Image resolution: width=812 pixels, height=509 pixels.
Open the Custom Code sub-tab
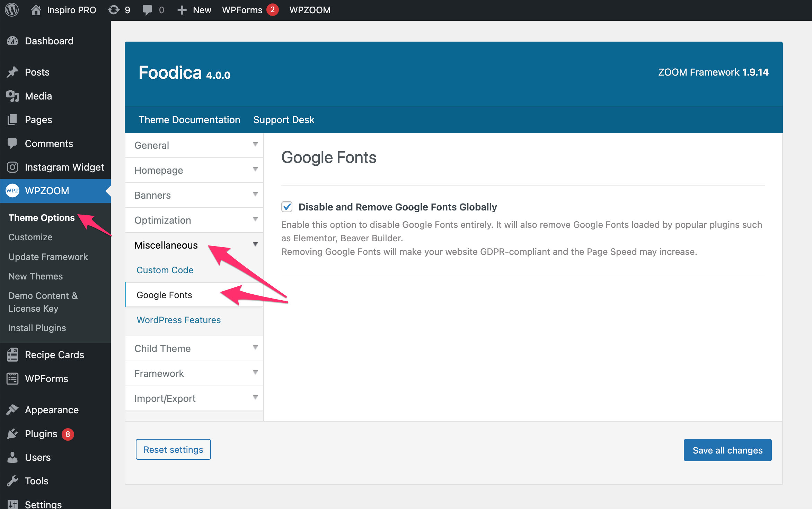[165, 270]
